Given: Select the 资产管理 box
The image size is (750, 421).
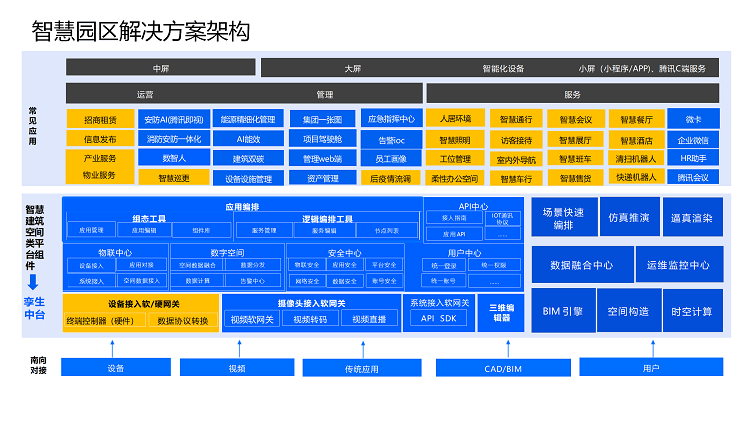Looking at the screenshot, I should pos(323,178).
